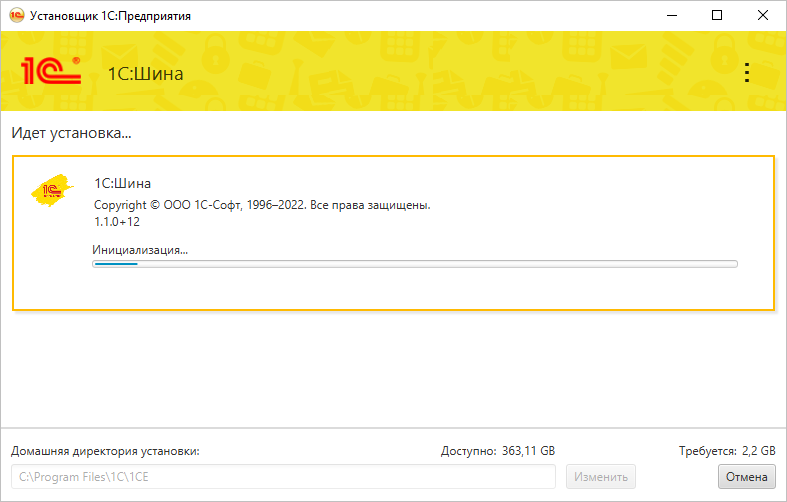
Task: Minimize the installer window
Action: coord(672,16)
